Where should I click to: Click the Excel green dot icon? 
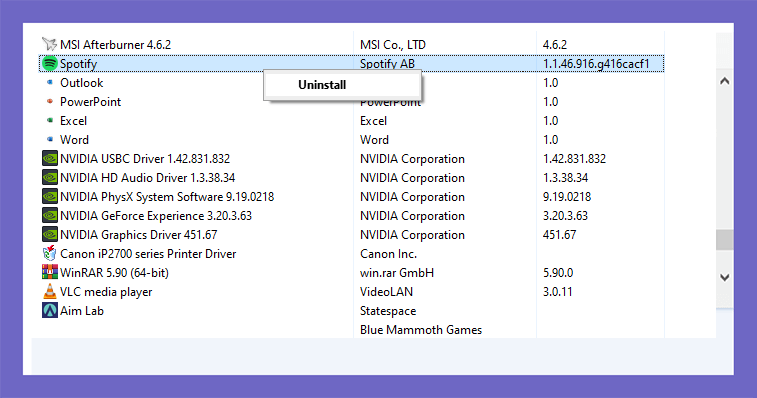click(x=49, y=120)
